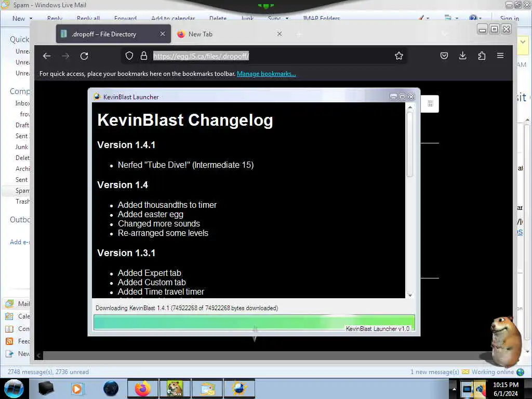
Task: Click "Nerfed "Tube Dive!" (Intermediate 15)" entry
Action: tap(185, 165)
